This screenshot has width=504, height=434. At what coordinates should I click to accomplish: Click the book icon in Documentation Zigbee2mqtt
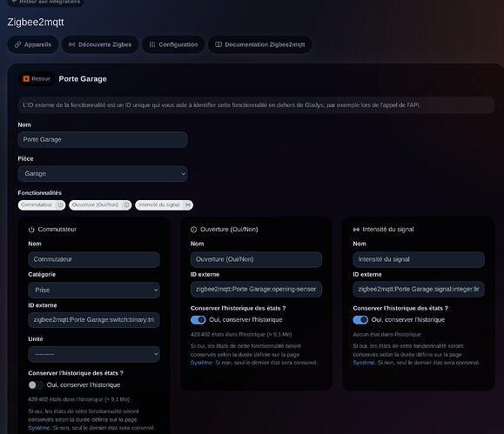click(218, 44)
